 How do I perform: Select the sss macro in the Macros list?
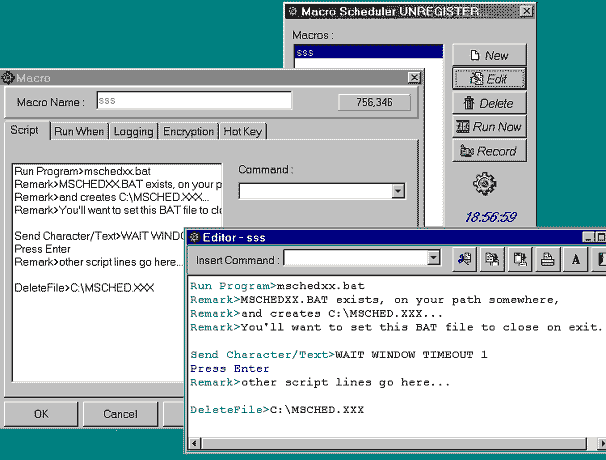pos(369,52)
